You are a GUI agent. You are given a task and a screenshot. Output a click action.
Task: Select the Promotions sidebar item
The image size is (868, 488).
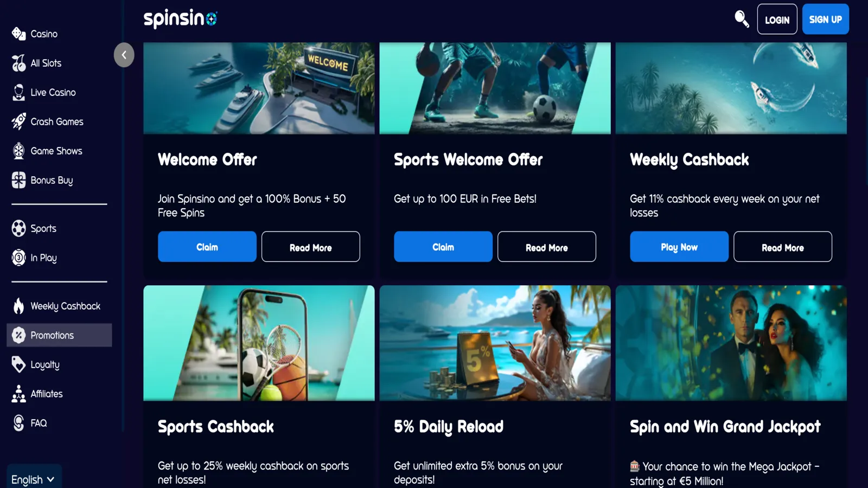[x=59, y=335]
